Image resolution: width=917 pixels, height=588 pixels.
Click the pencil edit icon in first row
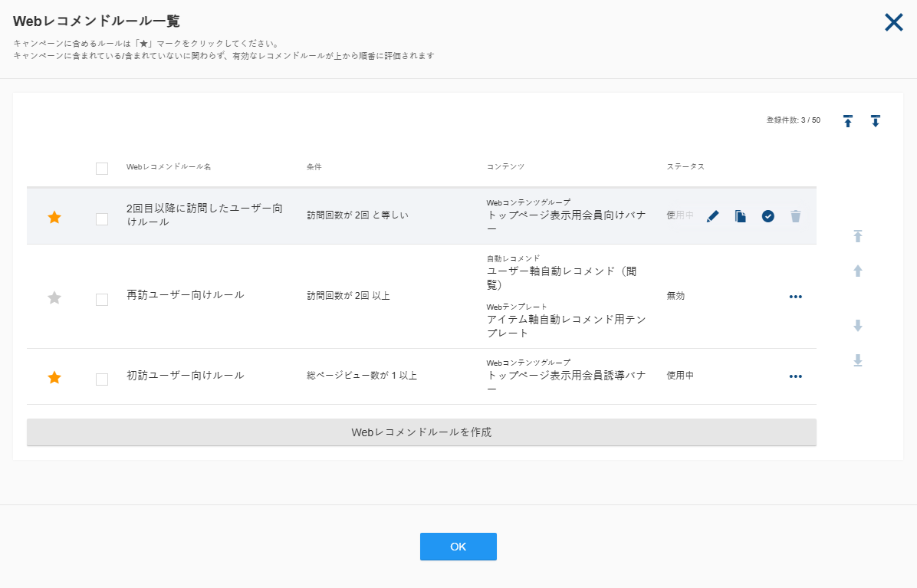[x=712, y=216]
